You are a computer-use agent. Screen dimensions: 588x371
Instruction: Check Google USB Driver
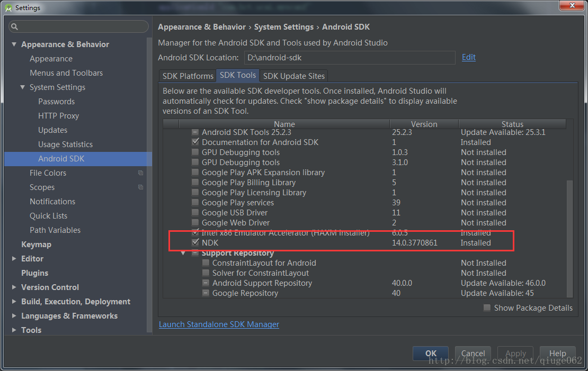click(195, 212)
